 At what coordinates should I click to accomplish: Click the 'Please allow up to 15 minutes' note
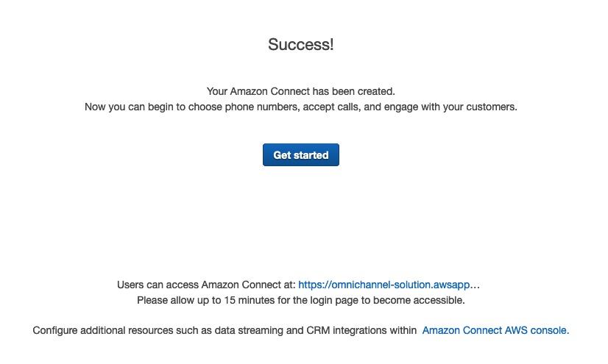[301, 301]
